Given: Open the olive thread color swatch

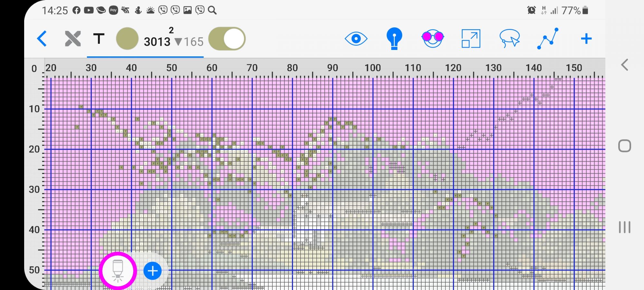Looking at the screenshot, I should pyautogui.click(x=127, y=39).
